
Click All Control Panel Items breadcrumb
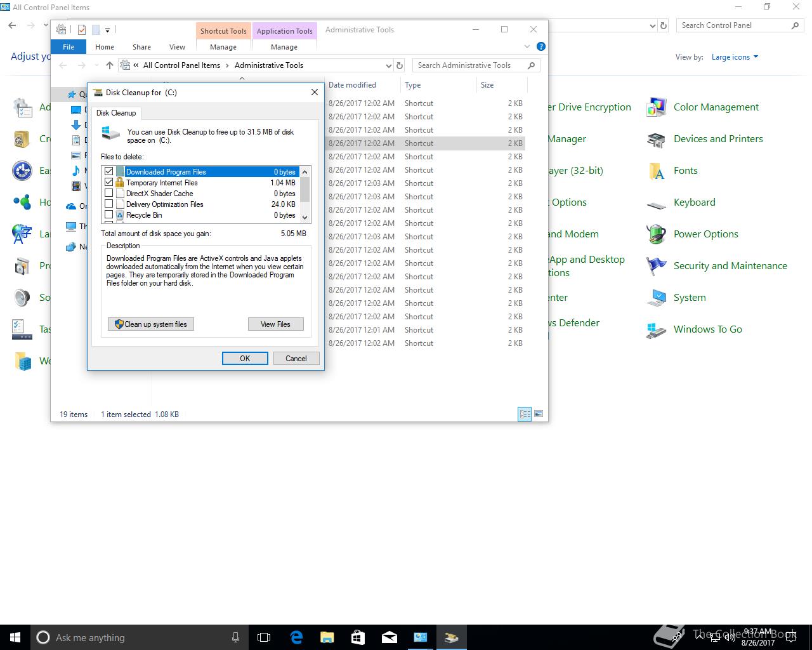181,65
